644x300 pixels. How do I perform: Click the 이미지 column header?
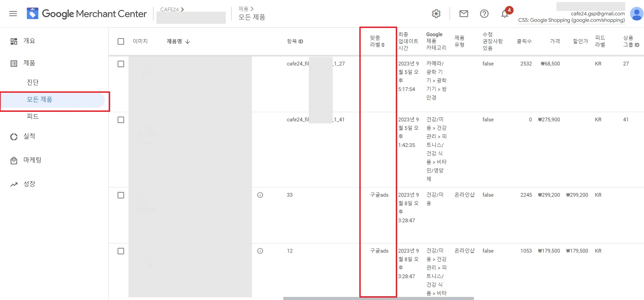pos(140,41)
